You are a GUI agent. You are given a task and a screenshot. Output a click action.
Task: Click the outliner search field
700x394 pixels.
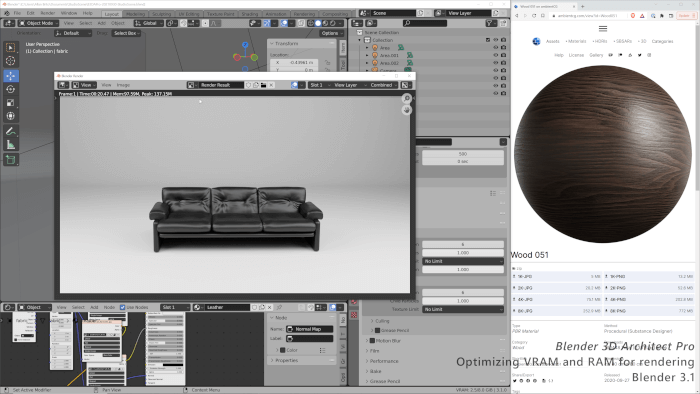pos(424,23)
